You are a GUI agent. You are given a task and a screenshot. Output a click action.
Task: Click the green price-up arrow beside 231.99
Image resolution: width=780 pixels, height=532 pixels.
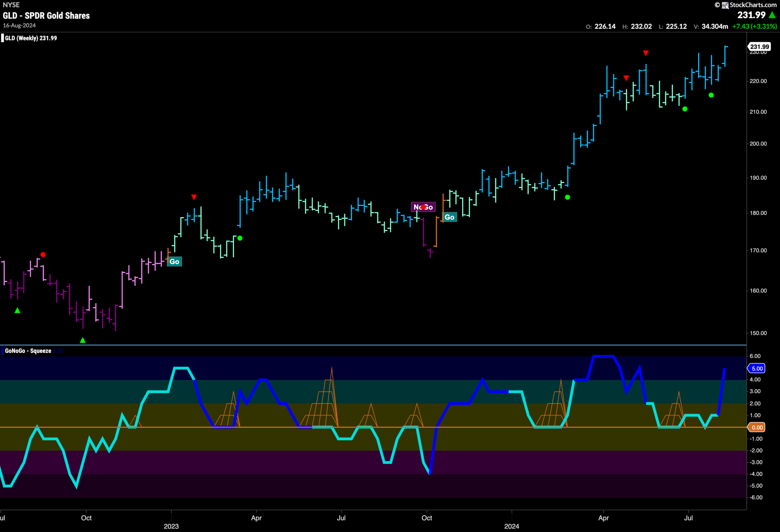pos(772,15)
